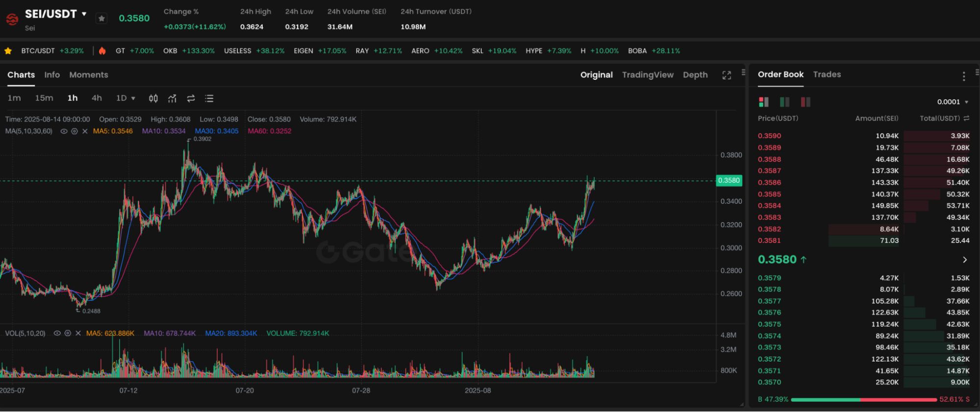Click the yellow favorites star in ticker bar
Image resolution: width=980 pixels, height=412 pixels.
pos(8,51)
